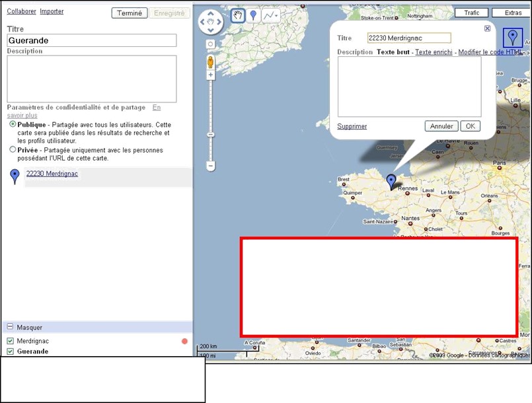532x403 pixels.
Task: Click the Brest label on the map
Action: coord(344,179)
